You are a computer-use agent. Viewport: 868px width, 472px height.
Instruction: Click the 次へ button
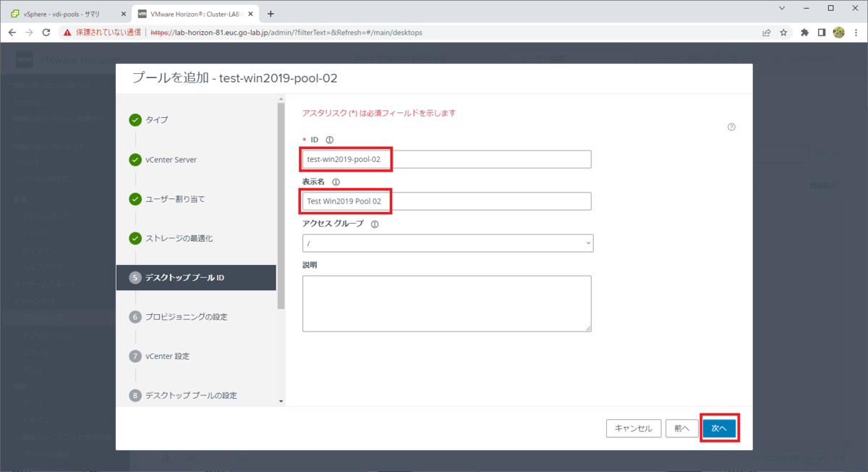(x=719, y=429)
